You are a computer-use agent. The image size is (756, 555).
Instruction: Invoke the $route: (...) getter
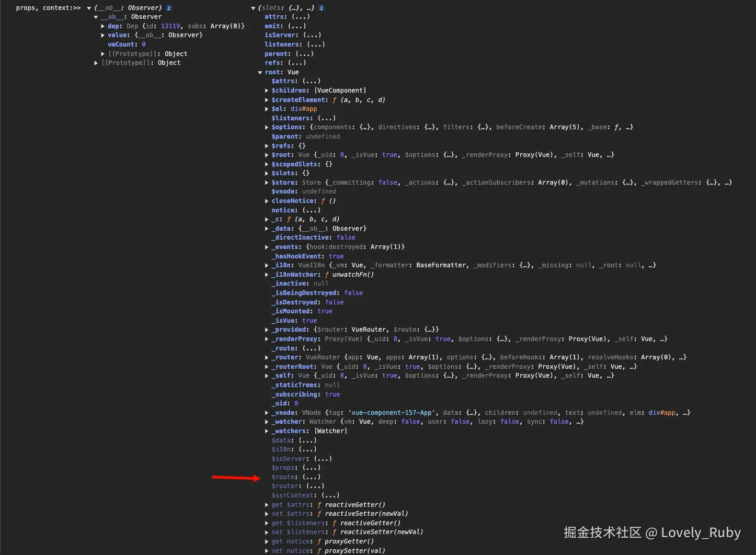pyautogui.click(x=312, y=477)
